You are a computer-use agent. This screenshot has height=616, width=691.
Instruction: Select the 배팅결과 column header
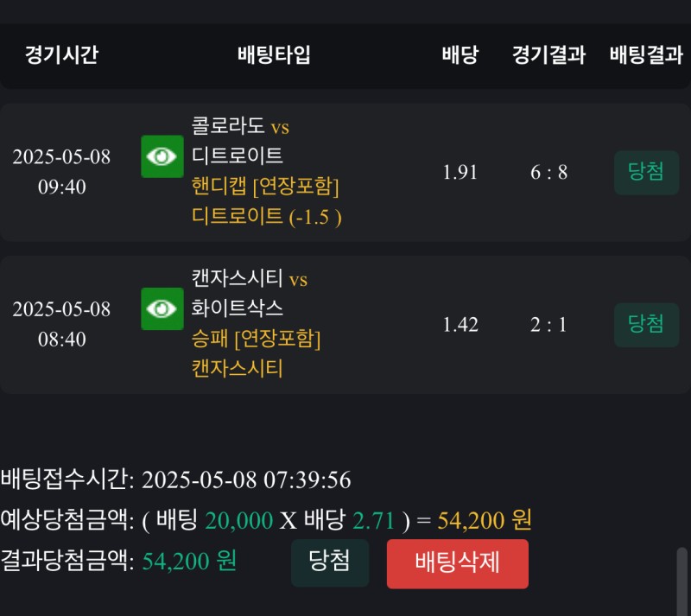[x=646, y=55]
